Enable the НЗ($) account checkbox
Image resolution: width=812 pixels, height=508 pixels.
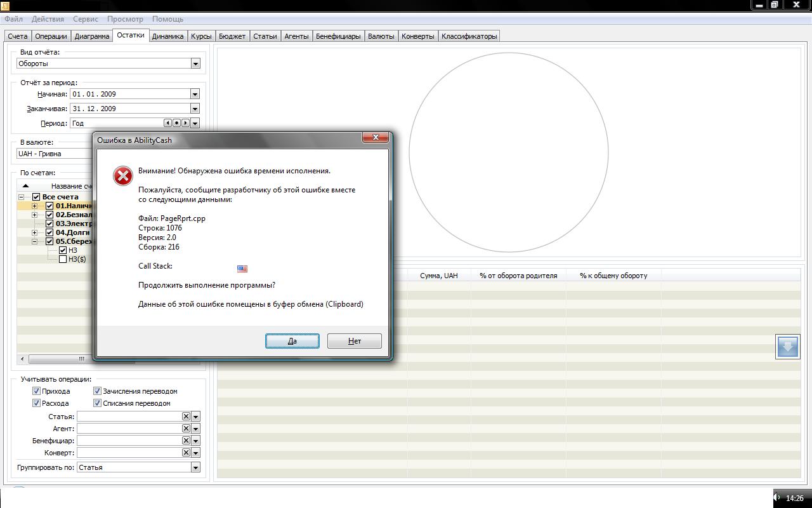pyautogui.click(x=63, y=259)
